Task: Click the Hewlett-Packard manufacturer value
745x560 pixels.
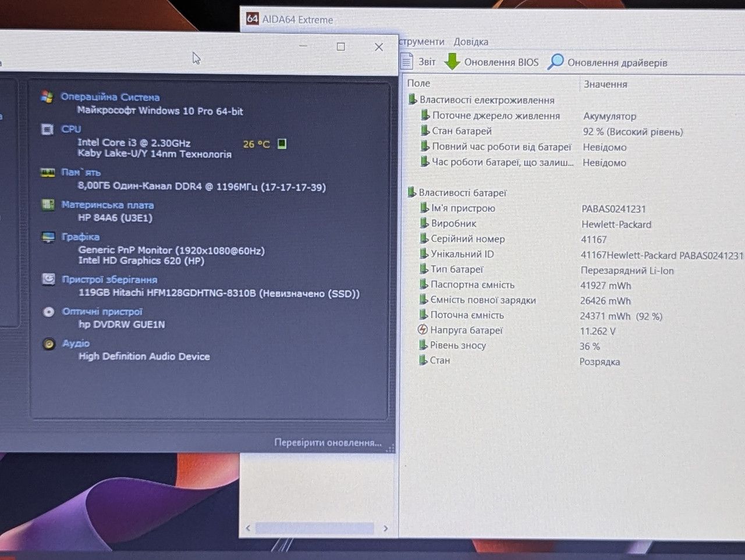Action: [x=616, y=224]
